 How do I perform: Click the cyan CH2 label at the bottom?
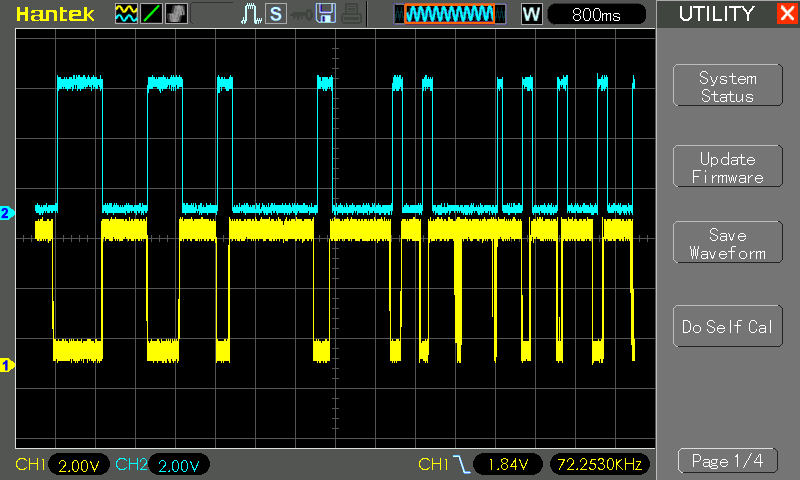(x=131, y=464)
